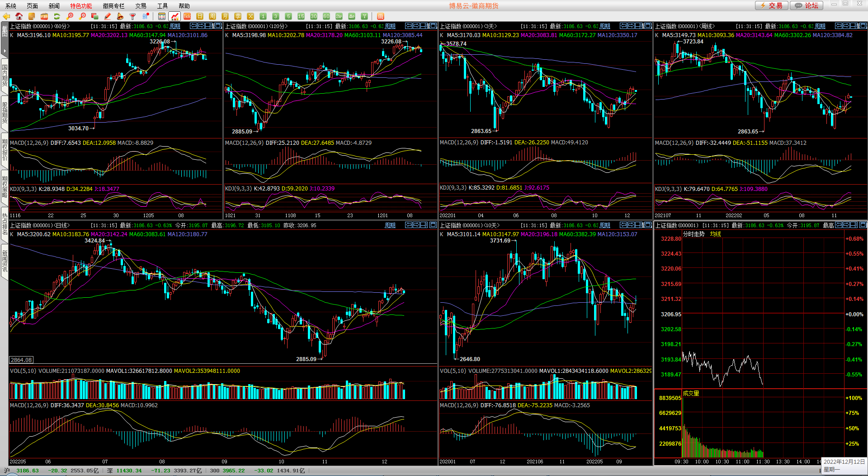Viewport: 868px width, 476px height.
Task: Maximize the 60分 chart panel
Action: pyautogui.click(x=218, y=26)
